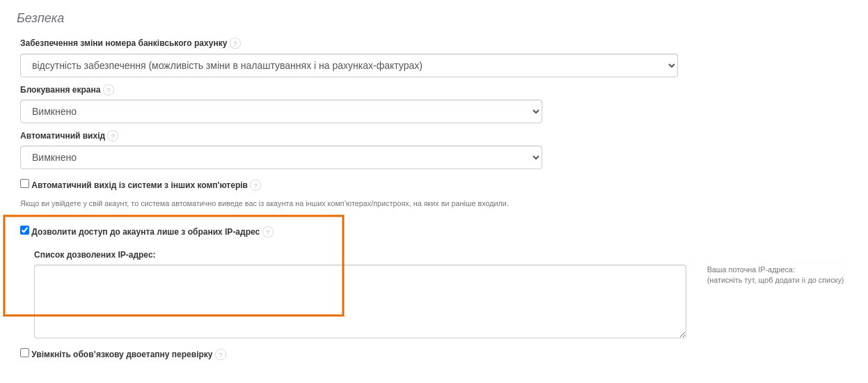
Task: Click label Дозволити доступ до акаунта лише з обраних IP-адрес
Action: pos(145,232)
